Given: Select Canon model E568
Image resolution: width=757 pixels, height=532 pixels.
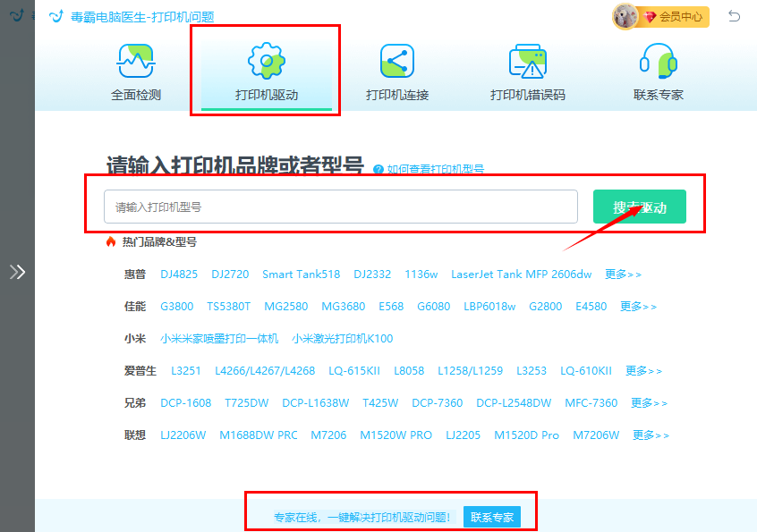Looking at the screenshot, I should point(391,307).
